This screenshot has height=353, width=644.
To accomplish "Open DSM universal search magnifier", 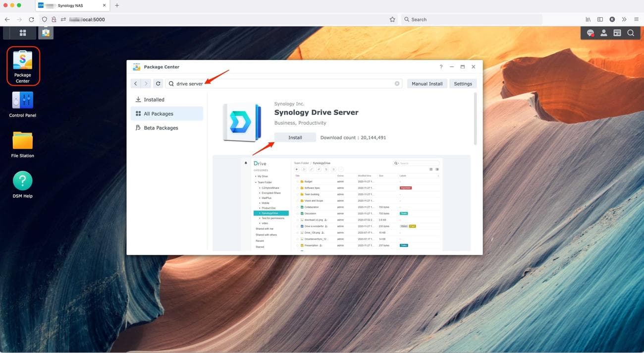I will pyautogui.click(x=631, y=33).
